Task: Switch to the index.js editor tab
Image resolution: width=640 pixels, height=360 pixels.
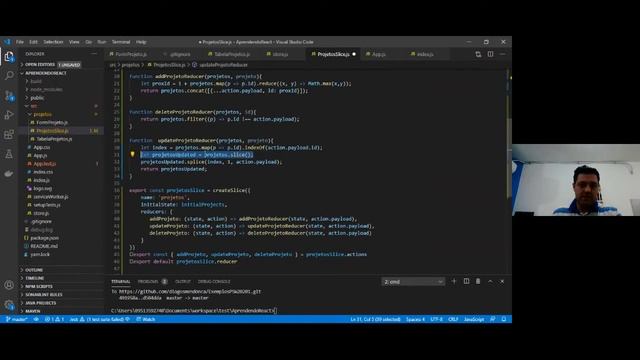Action: click(x=425, y=54)
